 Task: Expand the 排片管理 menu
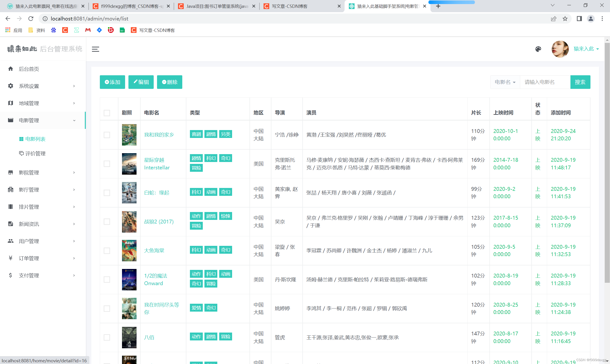tap(74, 207)
